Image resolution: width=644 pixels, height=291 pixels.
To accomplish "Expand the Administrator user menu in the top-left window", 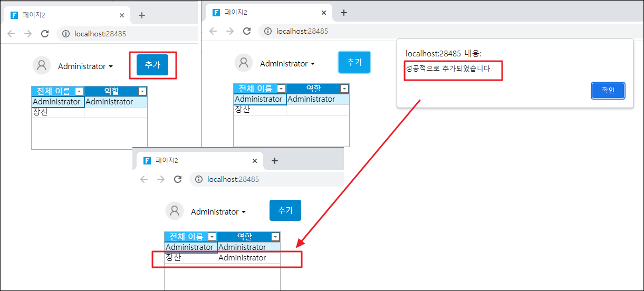I will coord(85,66).
